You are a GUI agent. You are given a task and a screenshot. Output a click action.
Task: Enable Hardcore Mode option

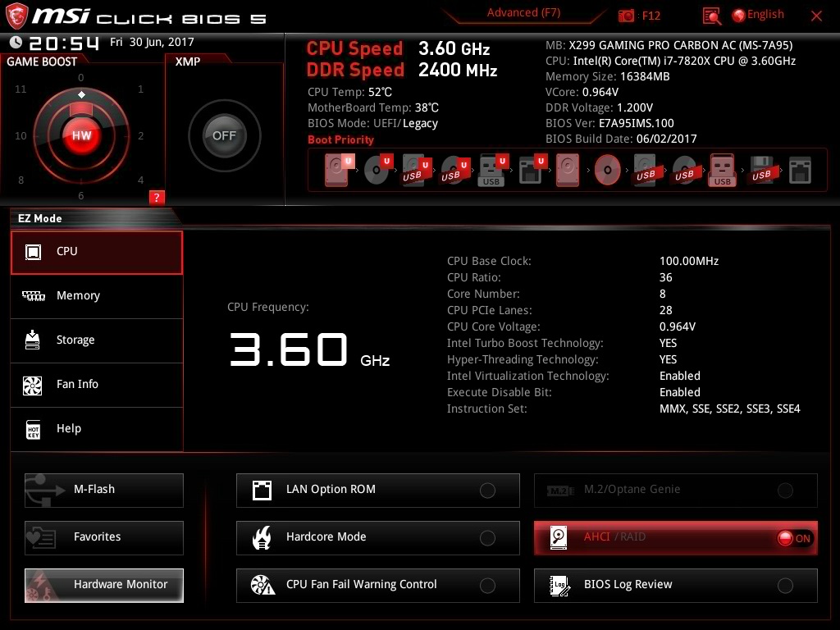[x=487, y=538]
